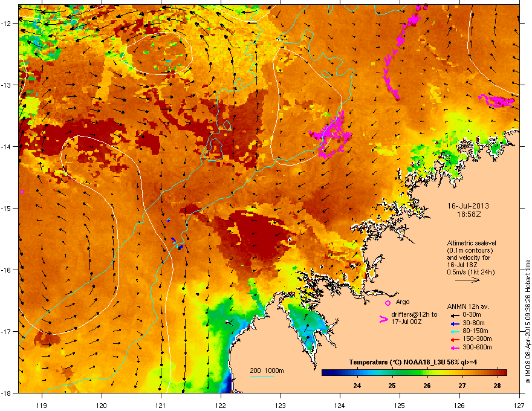Click the IMOS copyright timestamp text

pyautogui.click(x=528, y=322)
